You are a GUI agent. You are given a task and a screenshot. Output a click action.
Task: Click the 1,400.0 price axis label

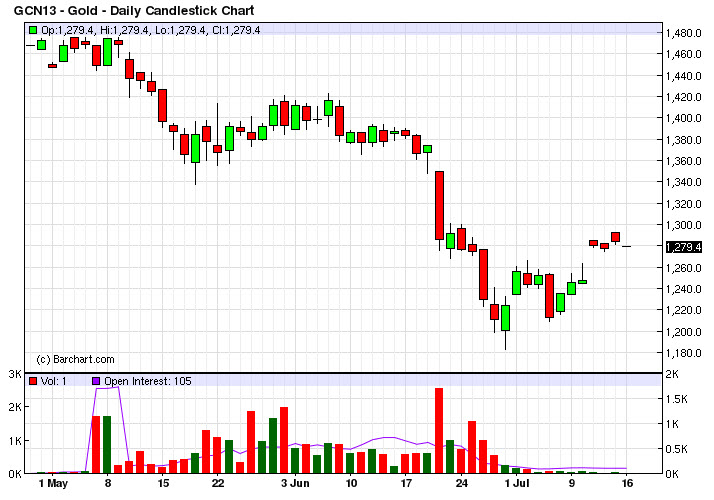(683, 118)
